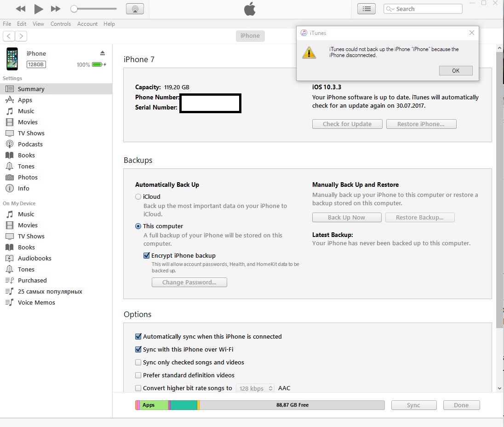
Task: Open Books under On My Device
Action: click(x=56, y=247)
